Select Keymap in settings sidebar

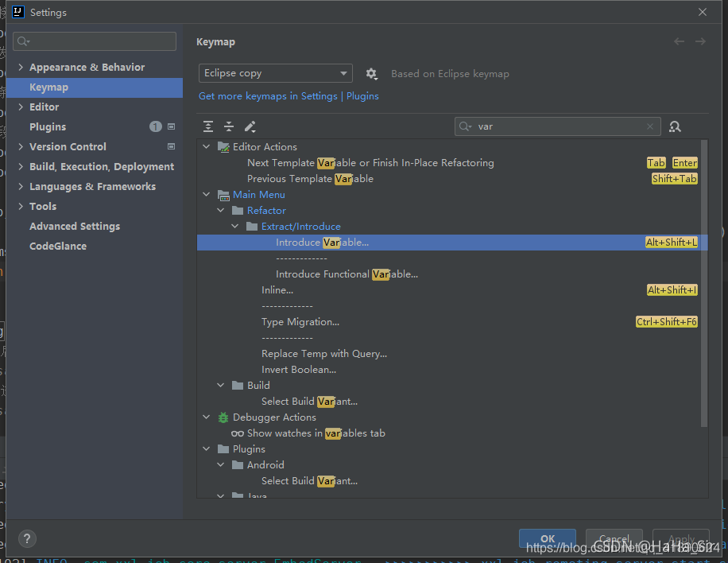coord(95,87)
